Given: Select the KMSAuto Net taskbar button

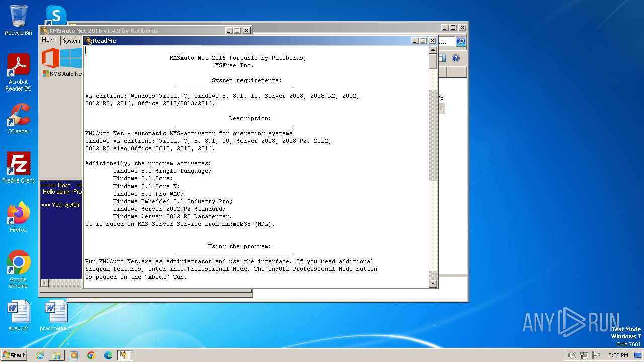Looking at the screenshot, I should (124, 355).
